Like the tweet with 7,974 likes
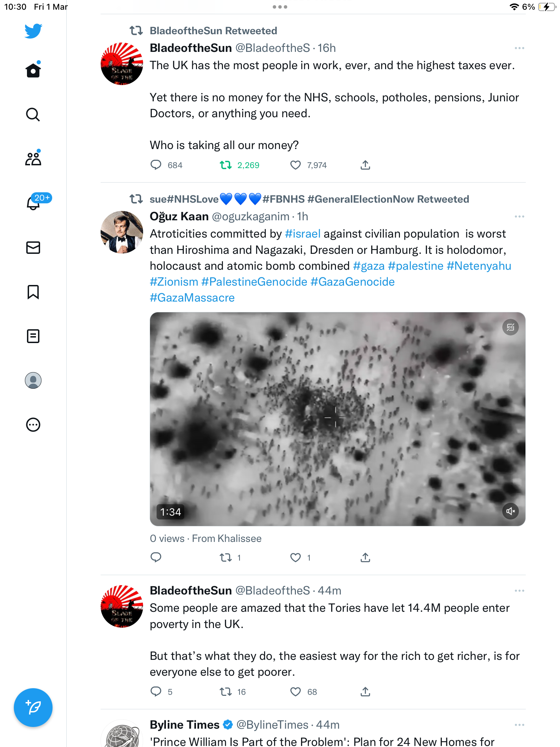 click(x=296, y=165)
